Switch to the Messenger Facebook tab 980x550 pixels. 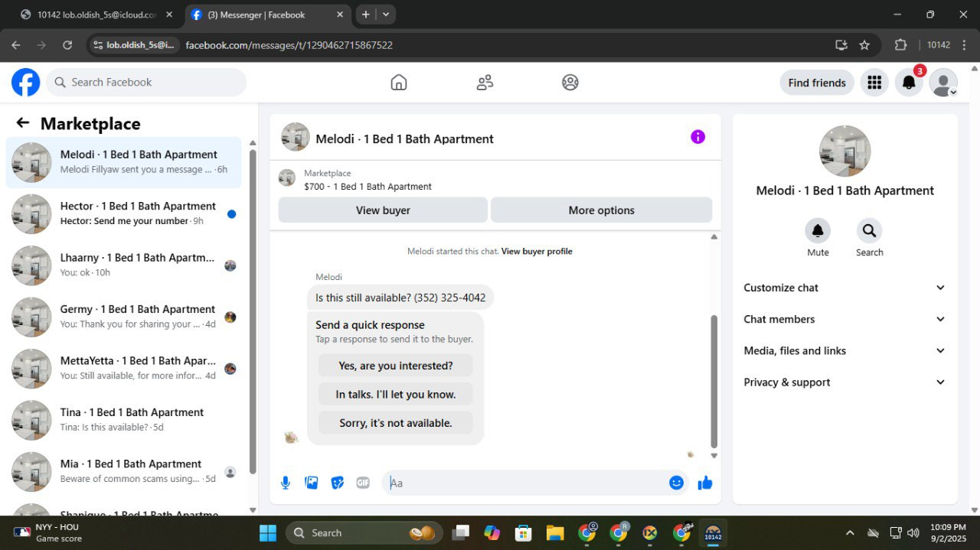point(268,15)
